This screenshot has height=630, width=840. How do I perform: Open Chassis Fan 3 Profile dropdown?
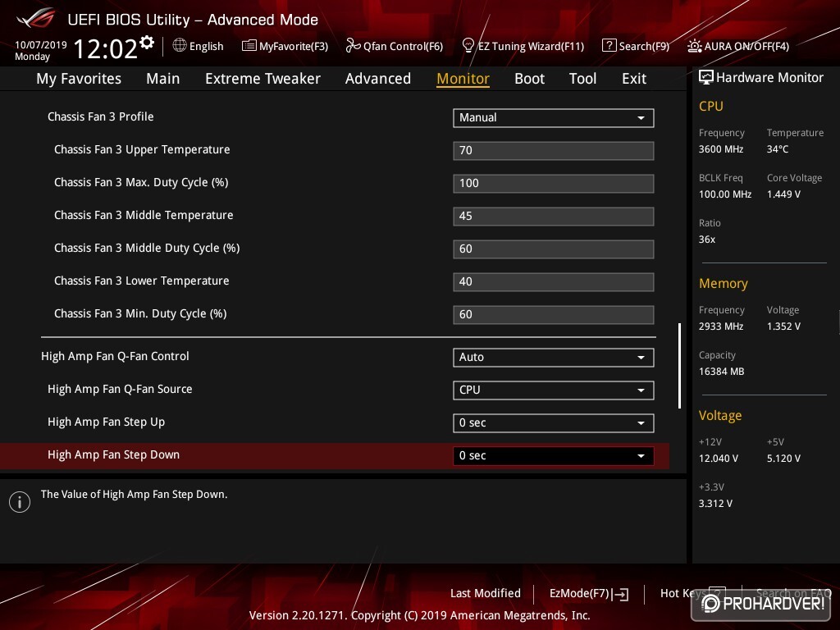coord(554,118)
